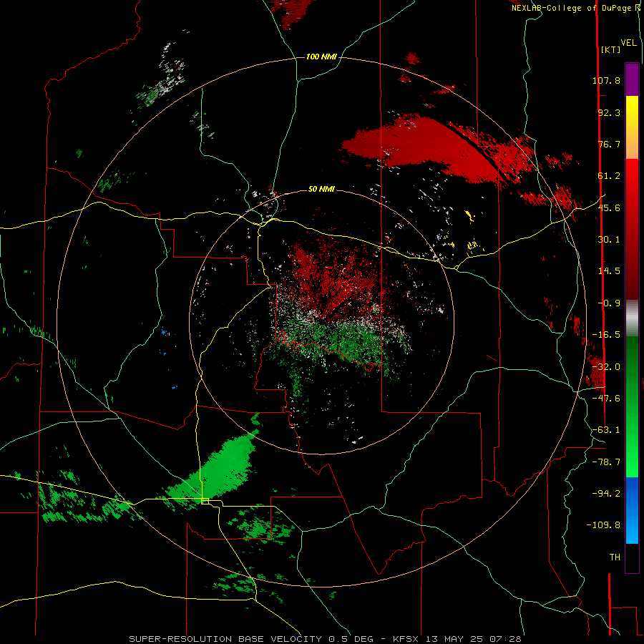Click the 100 NMI range ring label
The height and width of the screenshot is (644, 644).
coord(321,57)
